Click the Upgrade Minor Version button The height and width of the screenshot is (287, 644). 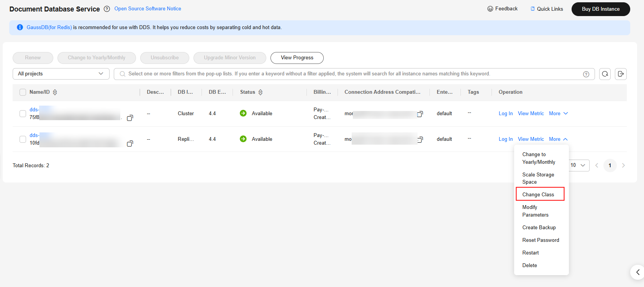click(x=230, y=58)
